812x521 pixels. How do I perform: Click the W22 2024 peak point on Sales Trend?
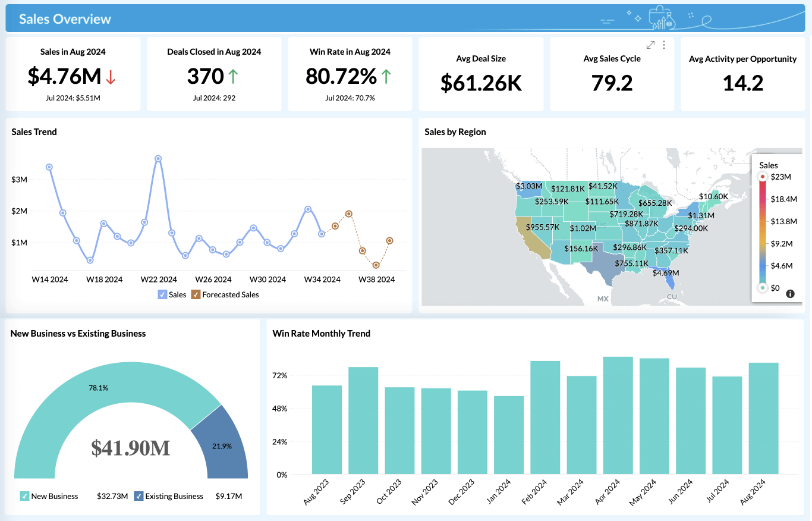click(158, 159)
